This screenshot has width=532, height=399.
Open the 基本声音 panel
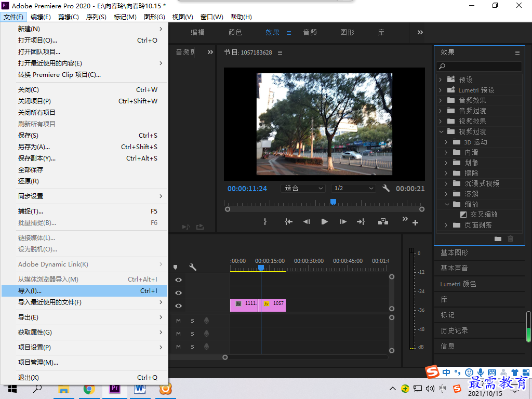coord(454,269)
